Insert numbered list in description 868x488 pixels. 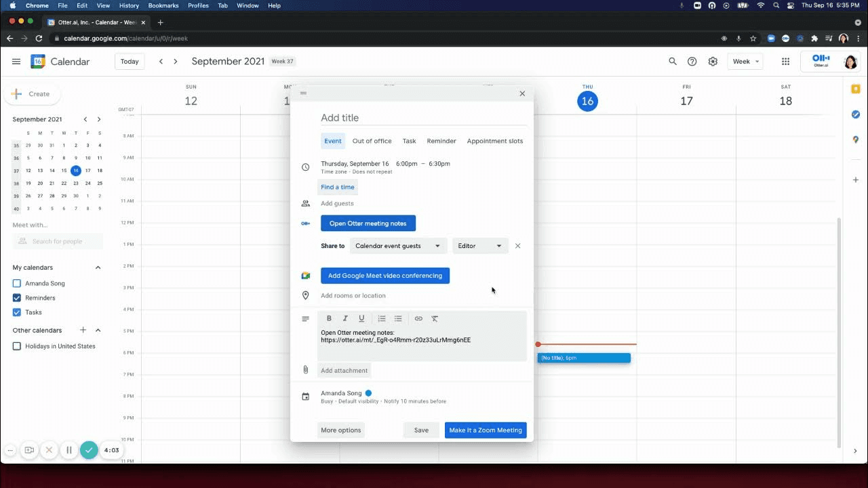click(382, 319)
